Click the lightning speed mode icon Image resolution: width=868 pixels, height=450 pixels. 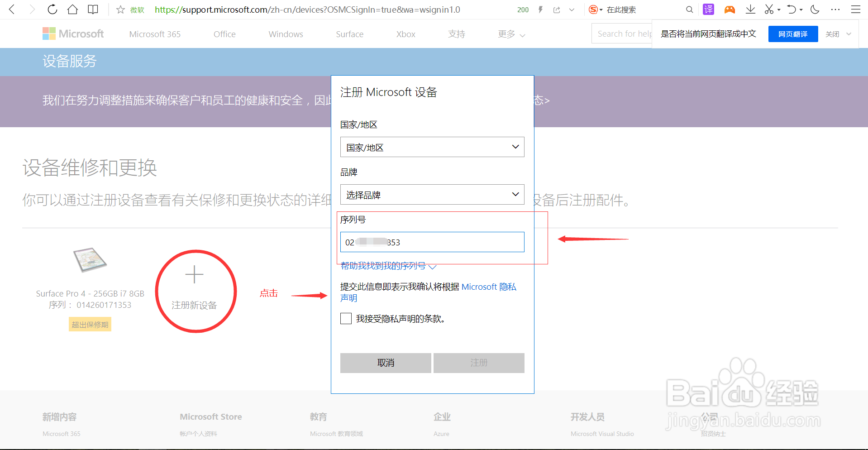[540, 10]
